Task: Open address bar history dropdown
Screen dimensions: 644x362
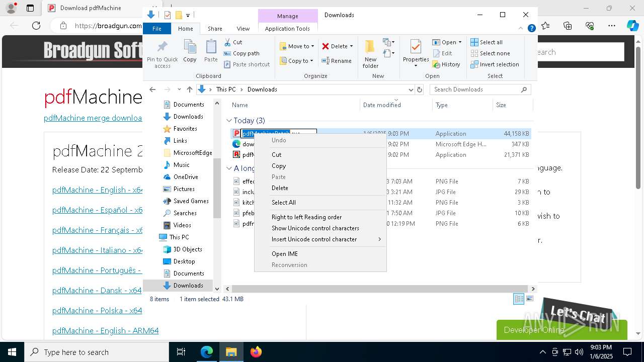Action: [411, 89]
